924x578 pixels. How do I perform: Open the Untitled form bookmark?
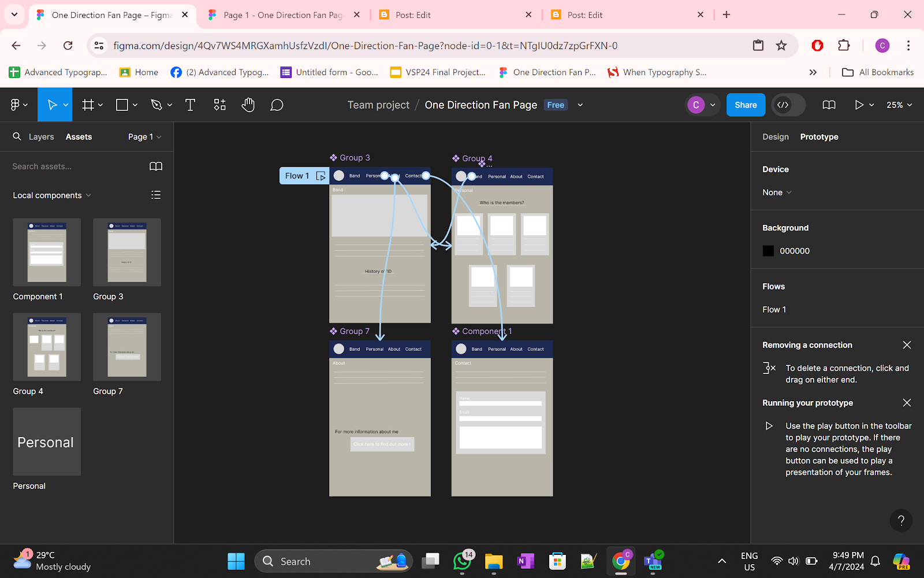pyautogui.click(x=329, y=72)
